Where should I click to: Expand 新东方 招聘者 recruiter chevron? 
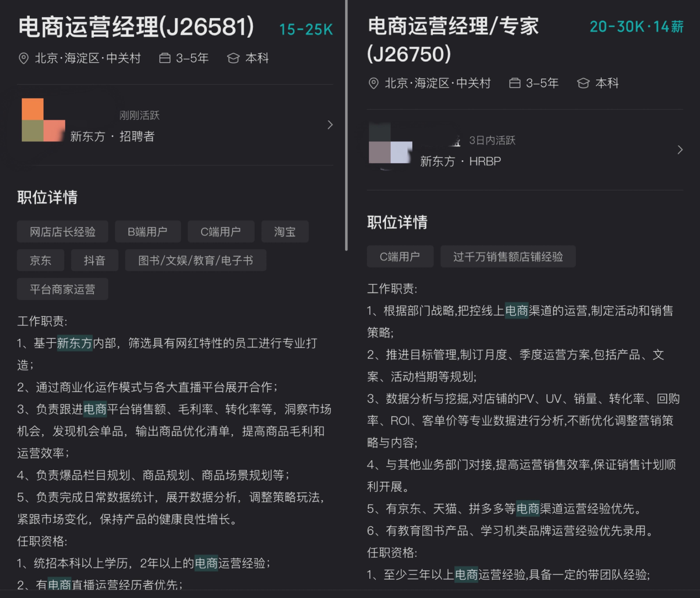point(330,125)
